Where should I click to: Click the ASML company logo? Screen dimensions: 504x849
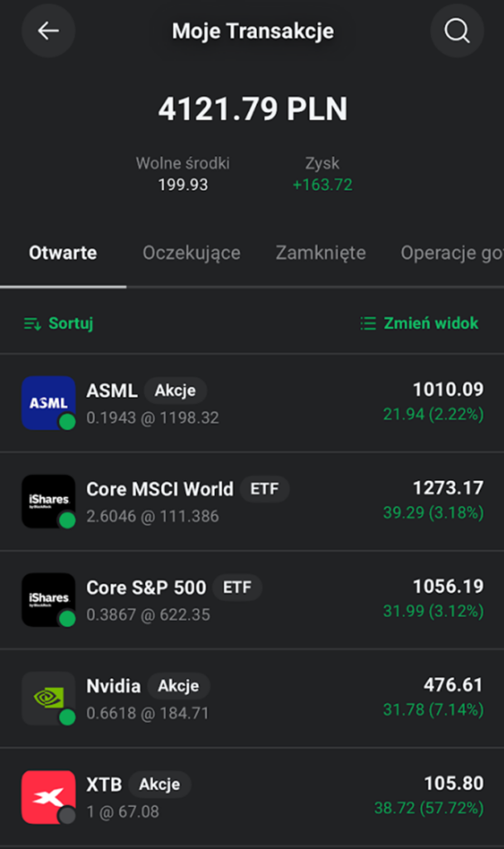(48, 403)
